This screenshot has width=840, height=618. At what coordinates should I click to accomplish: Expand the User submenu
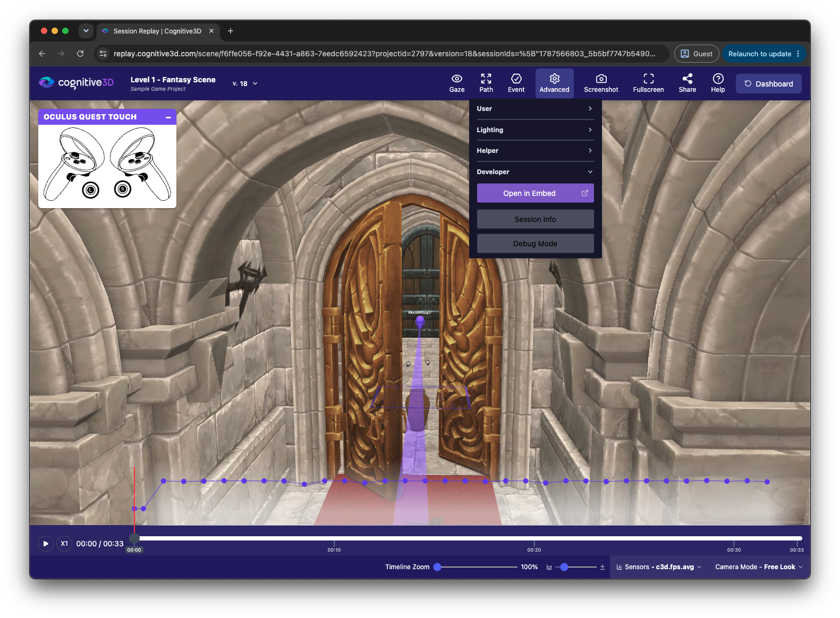pyautogui.click(x=535, y=109)
